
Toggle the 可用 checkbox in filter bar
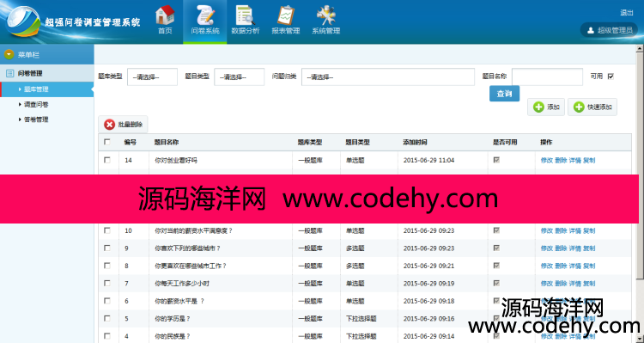pos(611,77)
